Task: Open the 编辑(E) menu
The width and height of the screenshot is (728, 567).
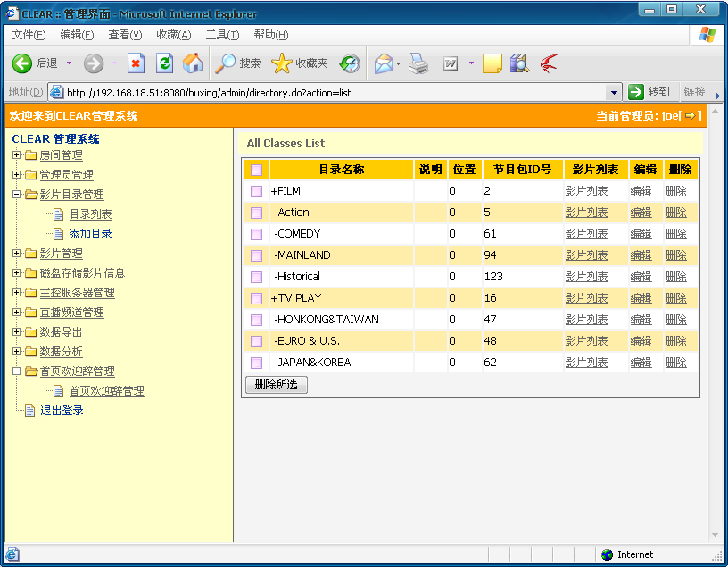Action: click(x=77, y=35)
